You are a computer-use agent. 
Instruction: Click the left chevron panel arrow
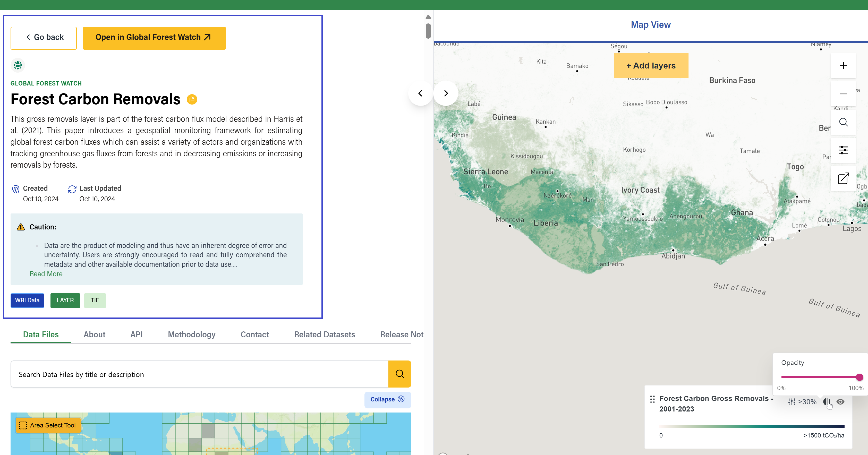[420, 93]
